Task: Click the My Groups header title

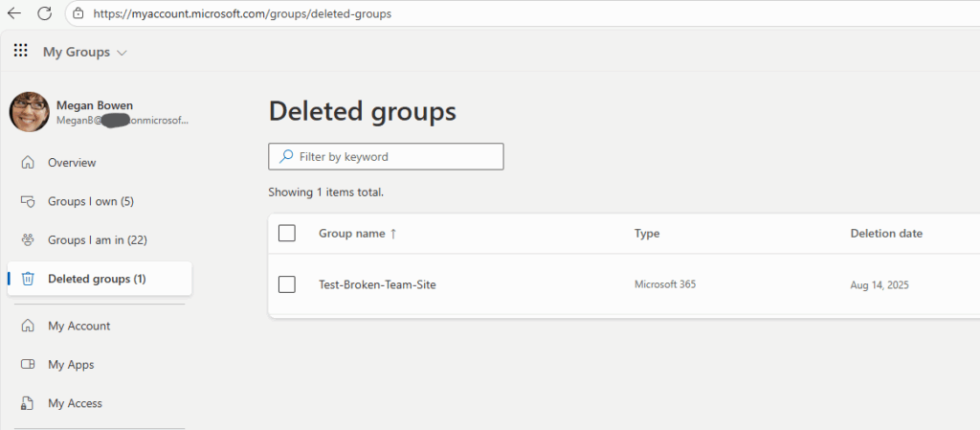Action: (77, 52)
